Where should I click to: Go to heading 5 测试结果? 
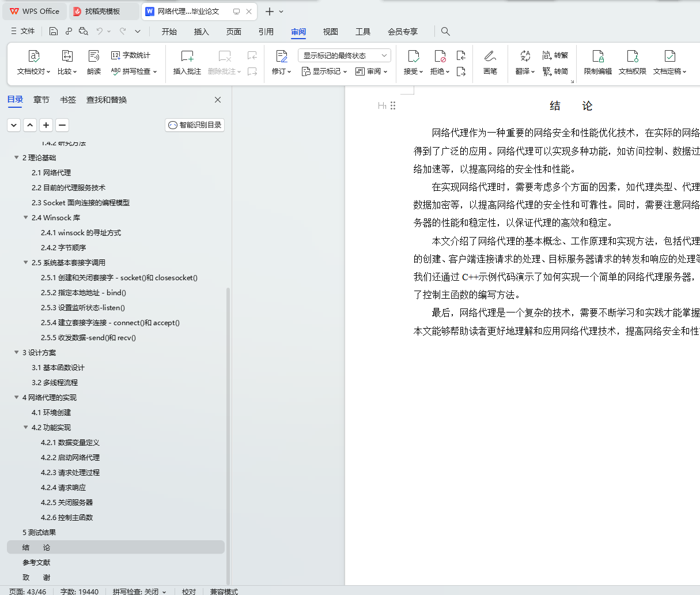coord(39,532)
